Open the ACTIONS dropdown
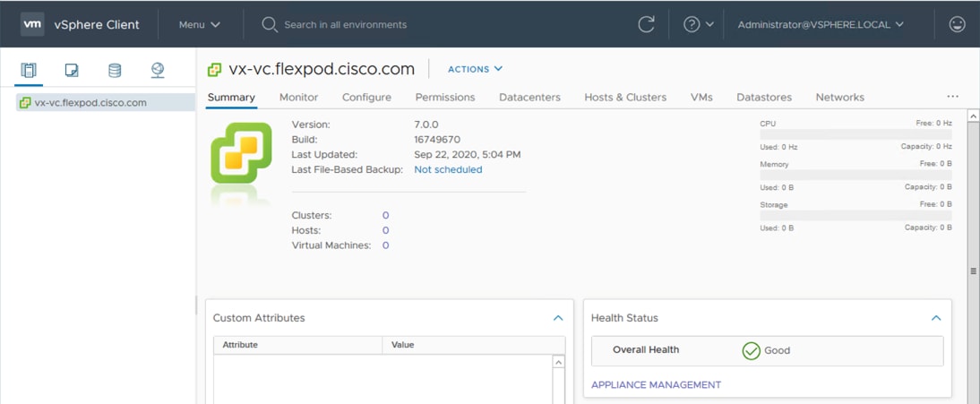 click(x=475, y=69)
